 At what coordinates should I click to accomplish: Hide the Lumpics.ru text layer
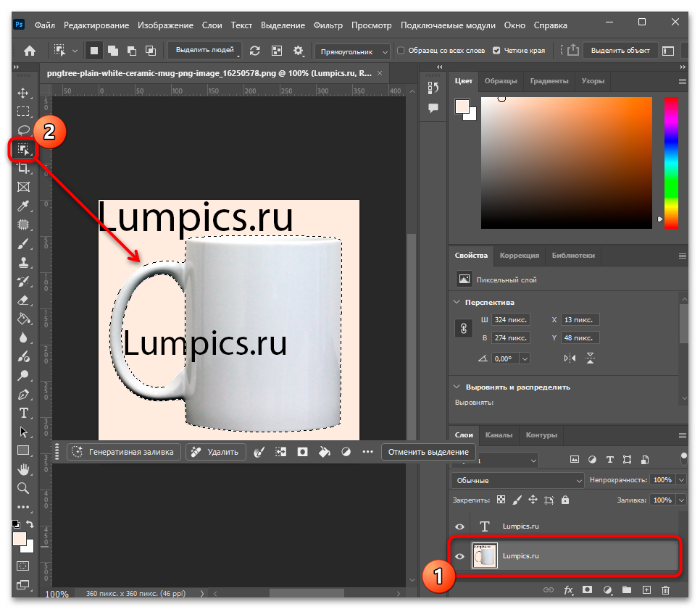(459, 526)
